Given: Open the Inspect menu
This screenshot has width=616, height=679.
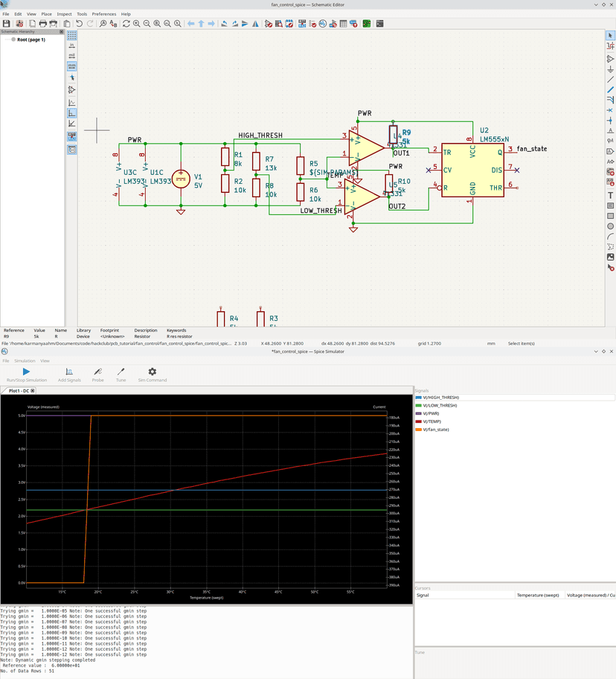Looking at the screenshot, I should (x=65, y=13).
